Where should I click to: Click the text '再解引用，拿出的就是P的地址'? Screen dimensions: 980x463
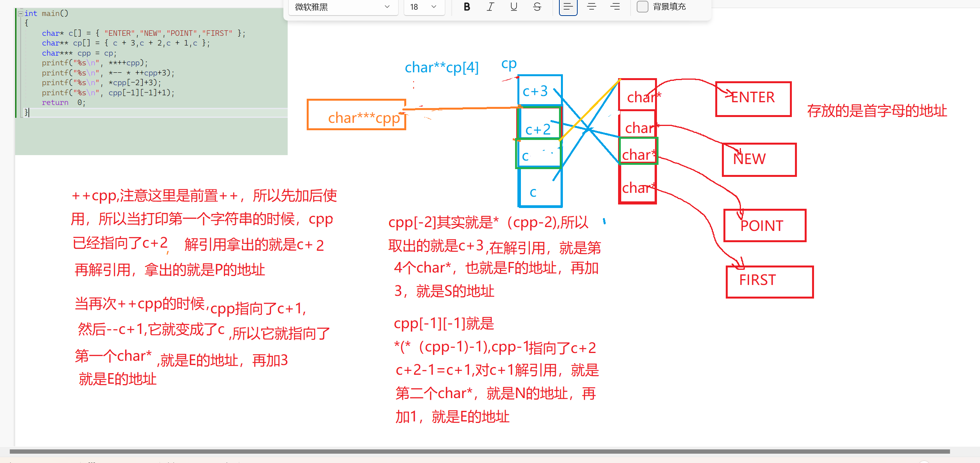(170, 269)
